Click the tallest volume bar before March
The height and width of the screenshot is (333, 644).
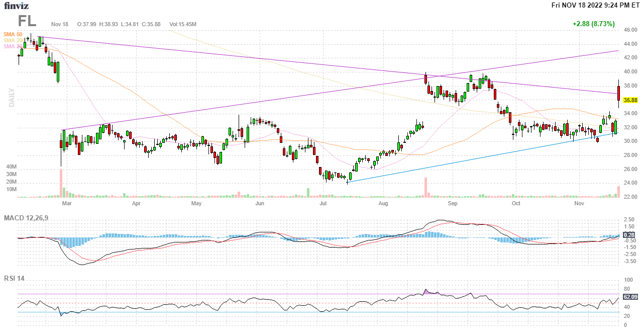61,183
